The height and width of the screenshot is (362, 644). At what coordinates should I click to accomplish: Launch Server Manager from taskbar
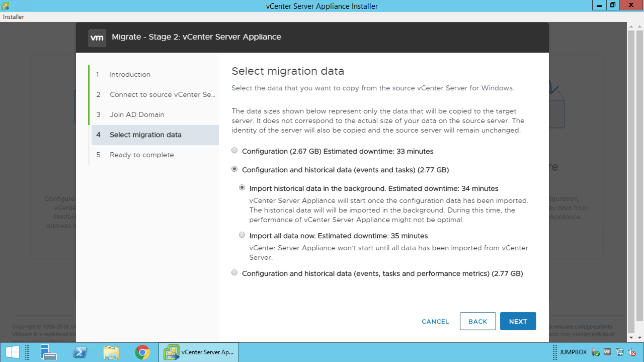(x=48, y=352)
